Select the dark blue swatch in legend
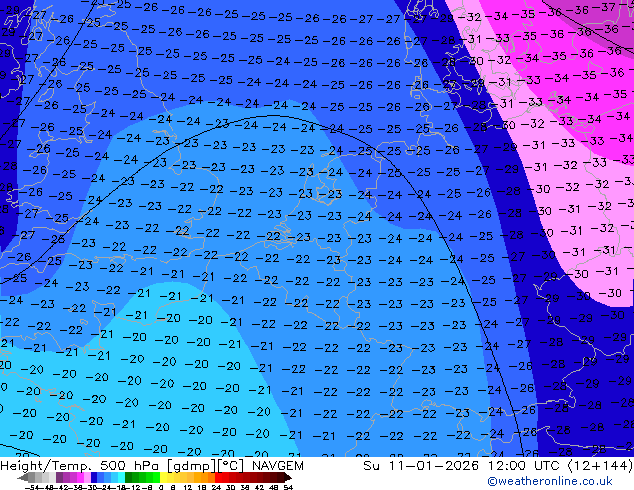Screen dimensions: 634x490 [94, 477]
